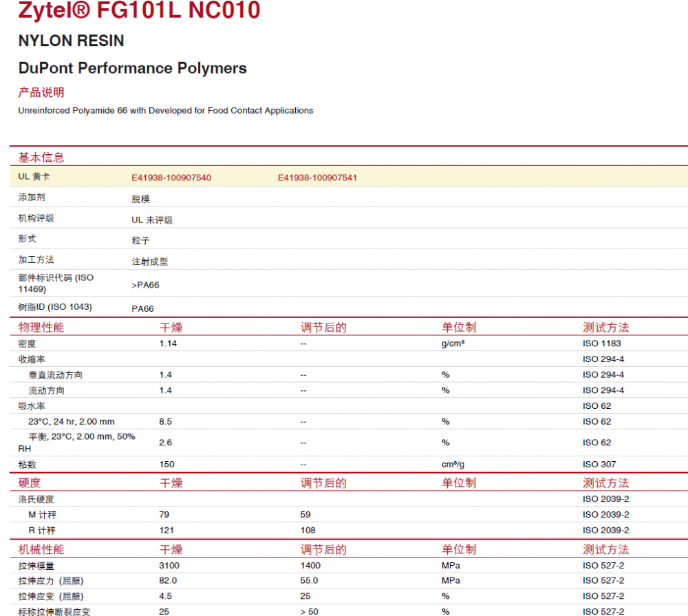Click the 'UL 黄卡' row label

pyautogui.click(x=34, y=176)
